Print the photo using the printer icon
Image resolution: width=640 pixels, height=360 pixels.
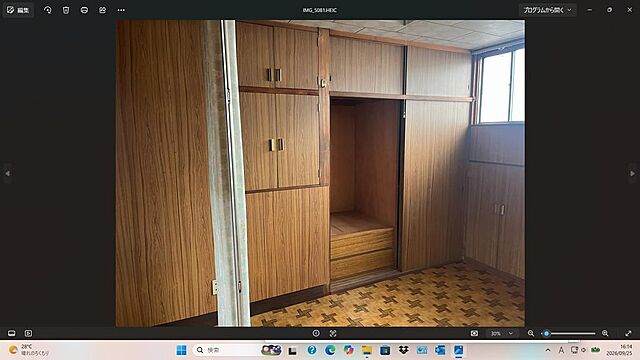pos(84,10)
